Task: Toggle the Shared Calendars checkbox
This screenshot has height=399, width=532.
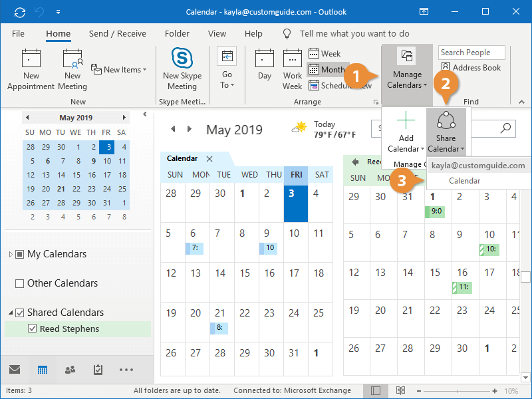Action: point(20,313)
